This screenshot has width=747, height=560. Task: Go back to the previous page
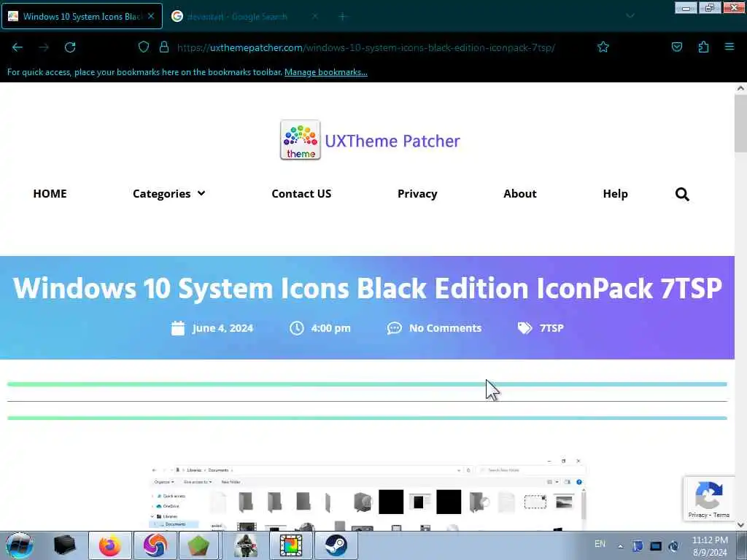coord(18,47)
